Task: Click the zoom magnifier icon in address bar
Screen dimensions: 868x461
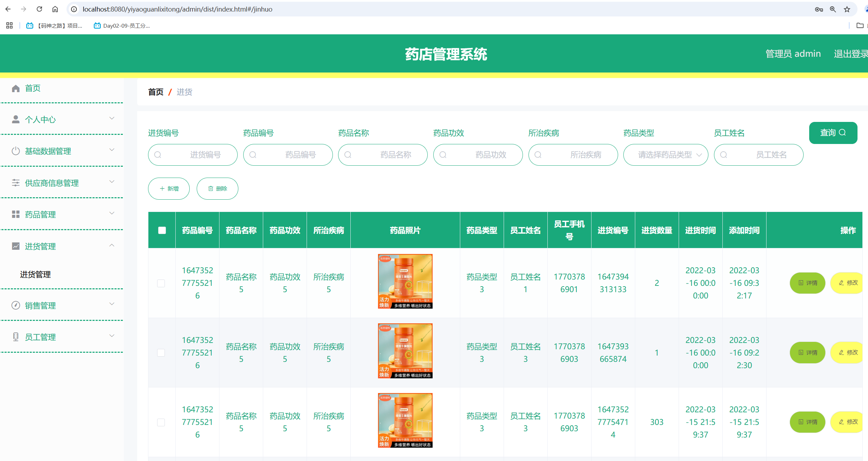Action: pyautogui.click(x=833, y=9)
